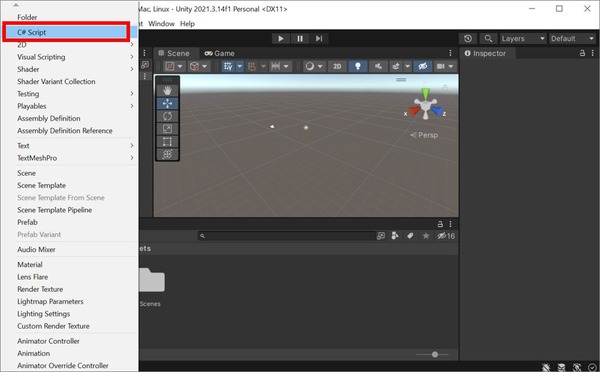Open the undo history icon
The image size is (600, 372).
468,38
